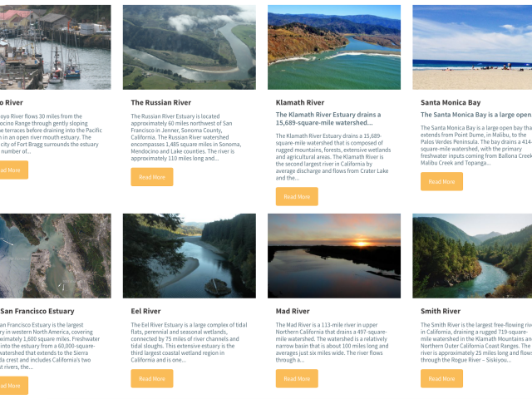Open the Mad River sunset picture
The image size is (532, 399).
click(x=334, y=256)
